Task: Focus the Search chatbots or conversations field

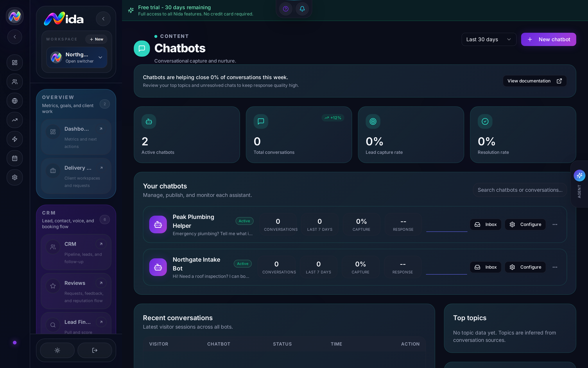Action: [520, 190]
